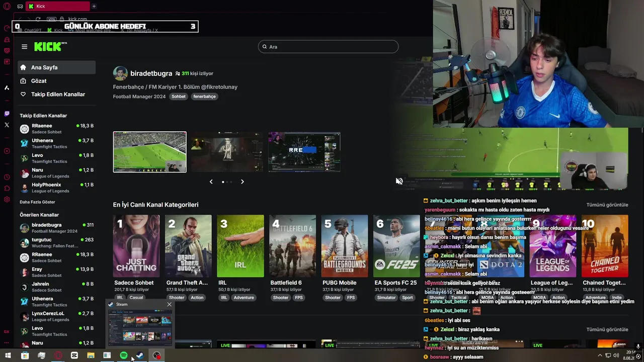
Task: Click Simulator tag under EA Sports FC 25
Action: coord(386,298)
